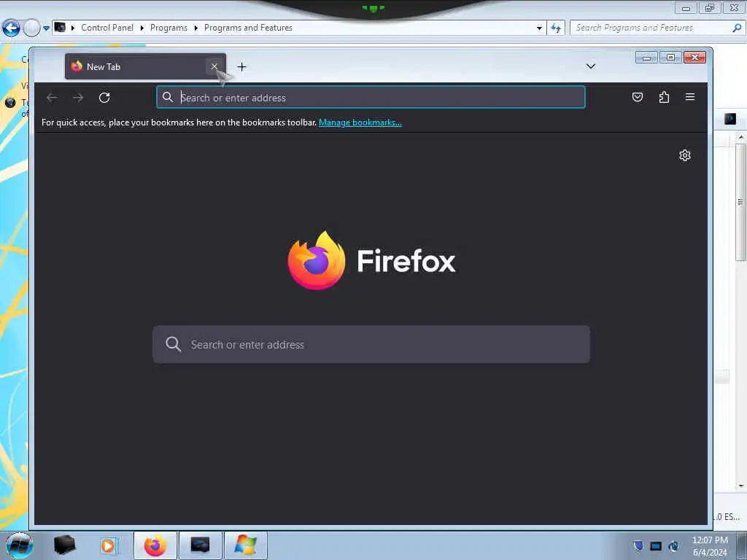Click Back button in Control Panel window
Image resolution: width=747 pixels, height=560 pixels.
(11, 28)
